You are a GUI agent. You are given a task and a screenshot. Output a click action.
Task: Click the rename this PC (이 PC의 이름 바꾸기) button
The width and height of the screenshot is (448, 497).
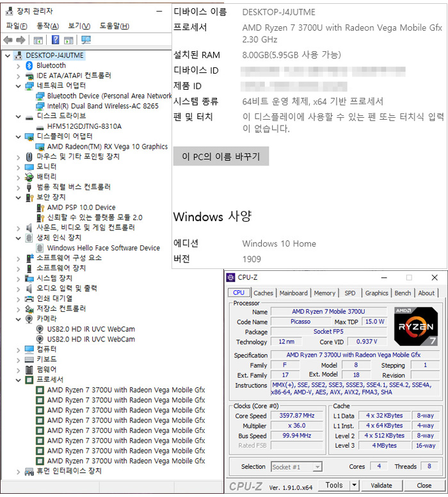coord(221,156)
